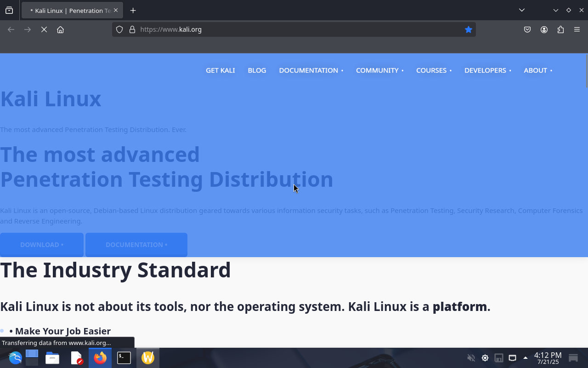This screenshot has height=368, width=588.
Task: Toggle the muted volume tray icon
Action: (x=471, y=358)
